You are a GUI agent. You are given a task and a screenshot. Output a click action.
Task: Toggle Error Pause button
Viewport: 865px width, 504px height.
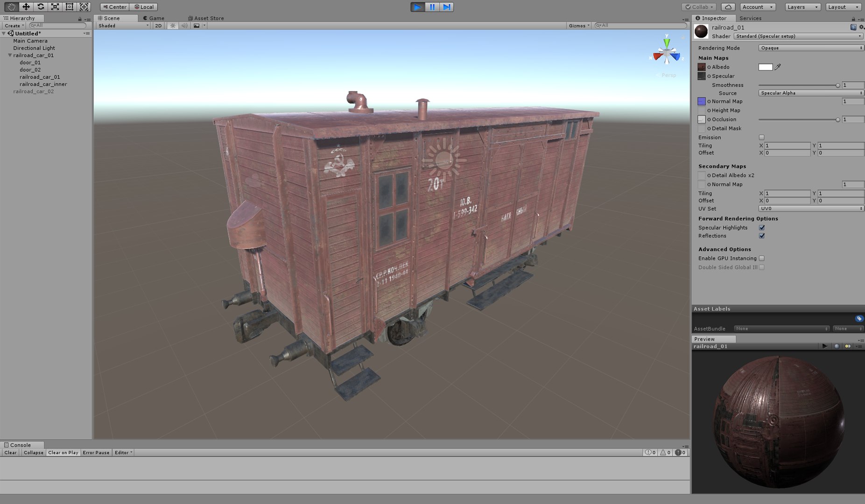(x=96, y=453)
